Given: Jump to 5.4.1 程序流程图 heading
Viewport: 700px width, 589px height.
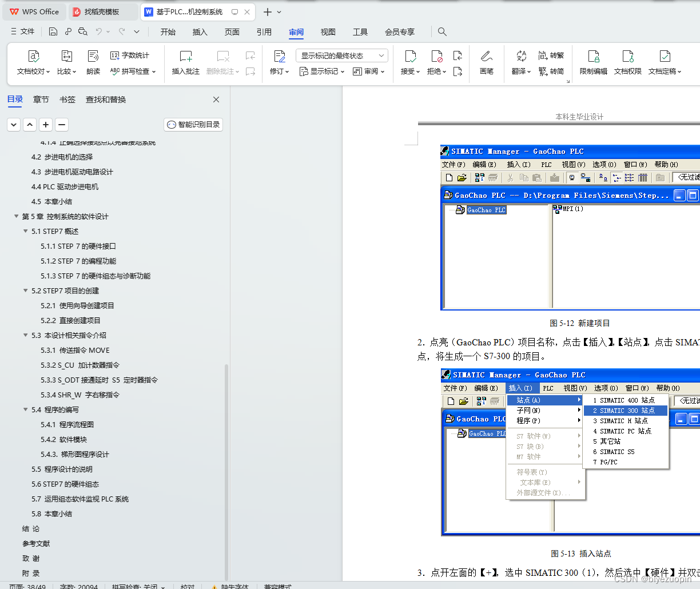Looking at the screenshot, I should coord(67,424).
